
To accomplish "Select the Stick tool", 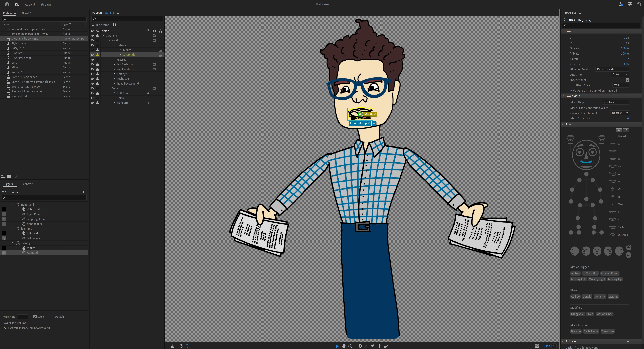I will 366,346.
